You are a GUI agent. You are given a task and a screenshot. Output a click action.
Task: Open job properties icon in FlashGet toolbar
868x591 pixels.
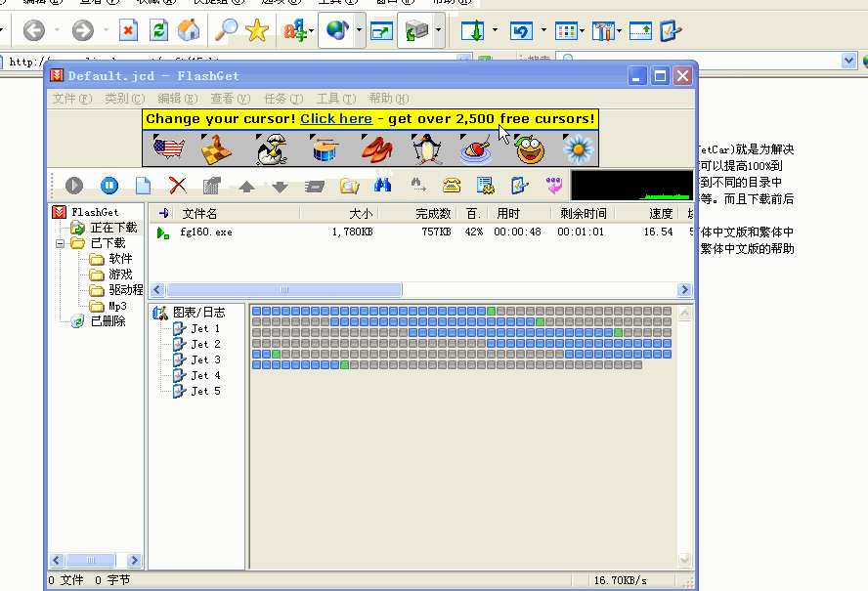pyautogui.click(x=211, y=186)
